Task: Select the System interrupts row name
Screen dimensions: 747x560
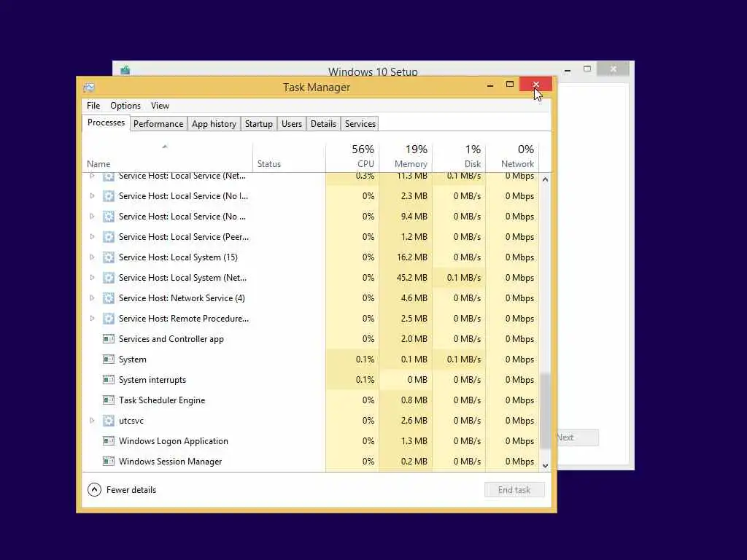Action: tap(152, 380)
